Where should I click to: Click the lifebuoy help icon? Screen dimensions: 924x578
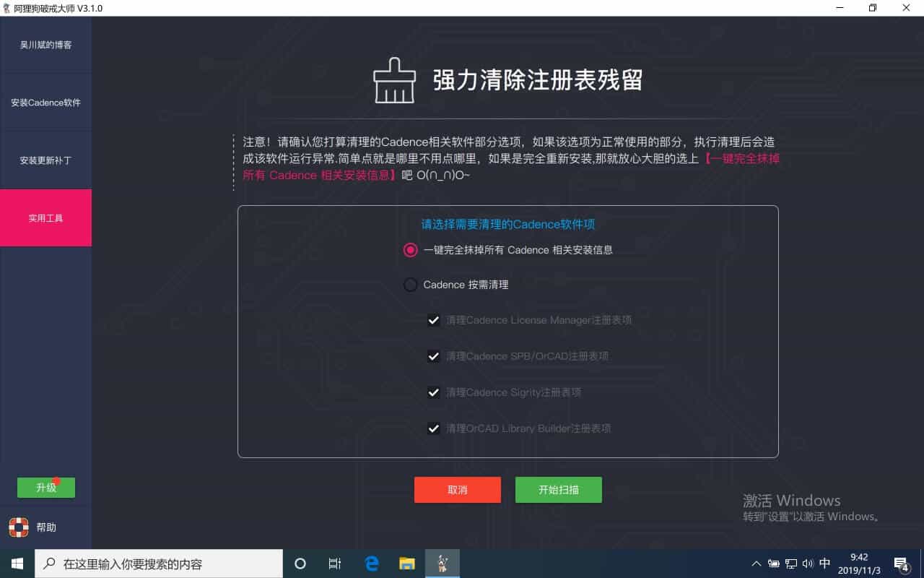[x=18, y=527]
